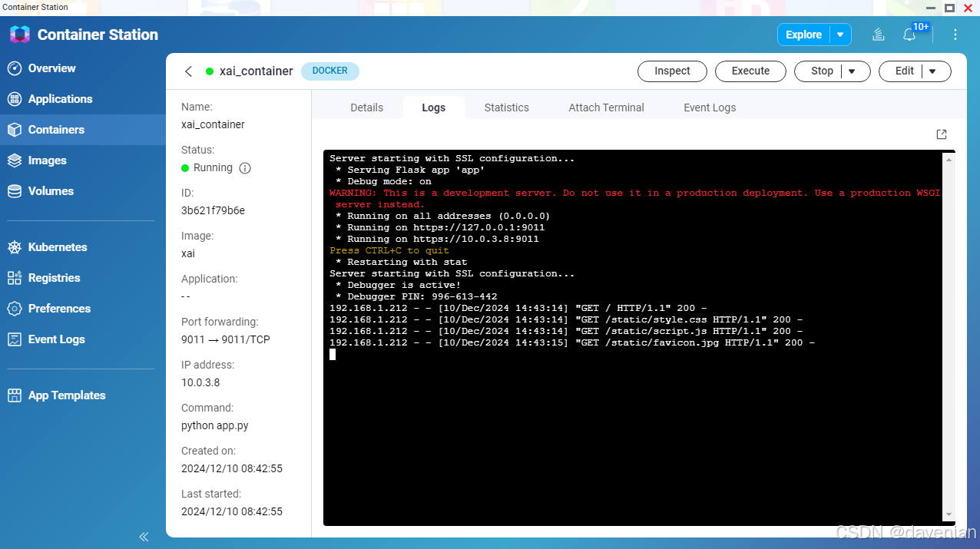Select the App Templates icon
The height and width of the screenshot is (549, 980).
click(x=14, y=395)
